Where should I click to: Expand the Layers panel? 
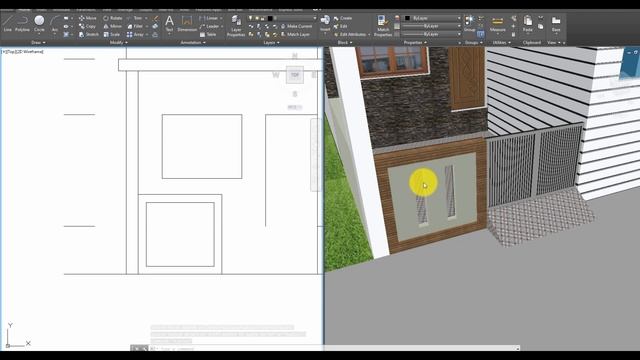coord(271,42)
